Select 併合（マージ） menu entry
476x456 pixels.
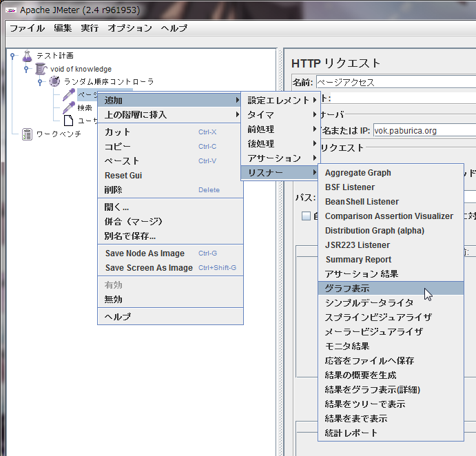click(x=170, y=222)
